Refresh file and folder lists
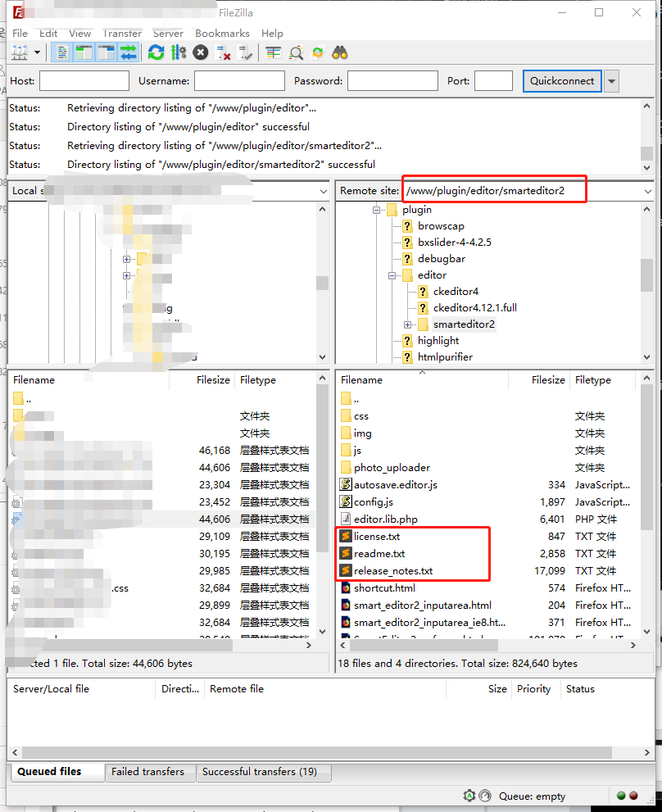This screenshot has width=662, height=812. 156,52
